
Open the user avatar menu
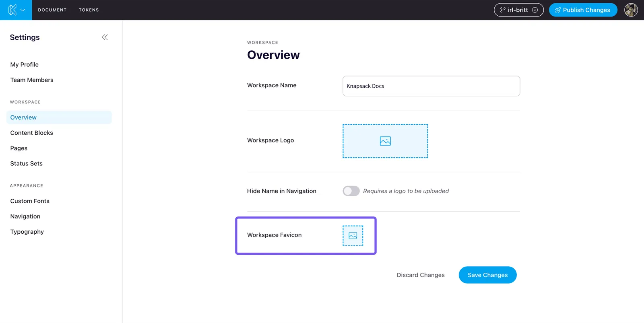coord(631,10)
